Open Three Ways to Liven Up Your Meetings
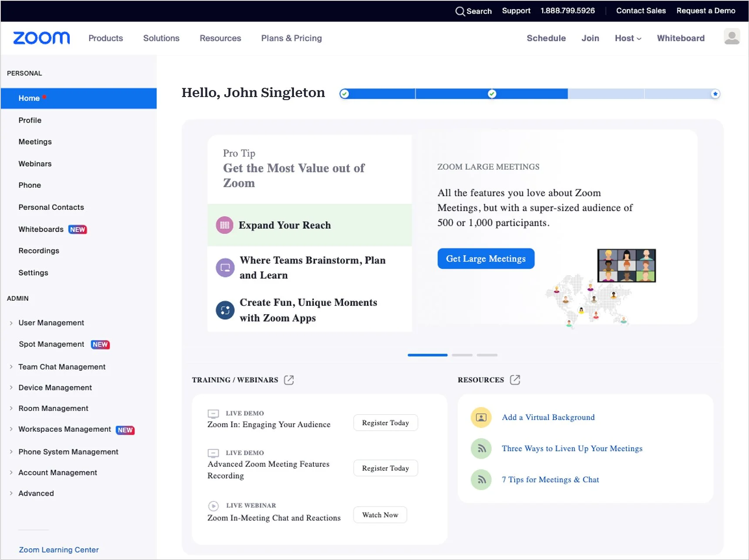 tap(572, 449)
